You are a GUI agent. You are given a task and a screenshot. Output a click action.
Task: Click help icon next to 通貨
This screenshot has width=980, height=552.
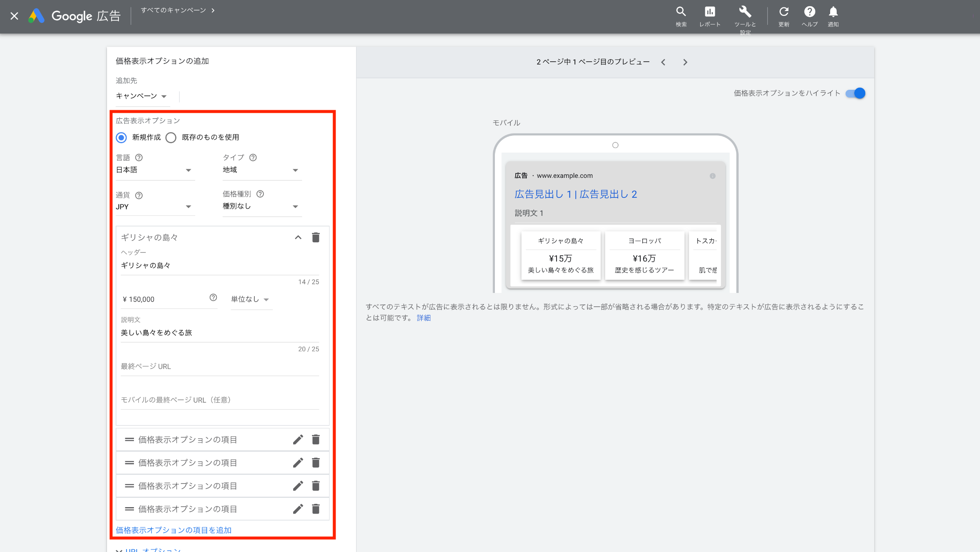[139, 195]
